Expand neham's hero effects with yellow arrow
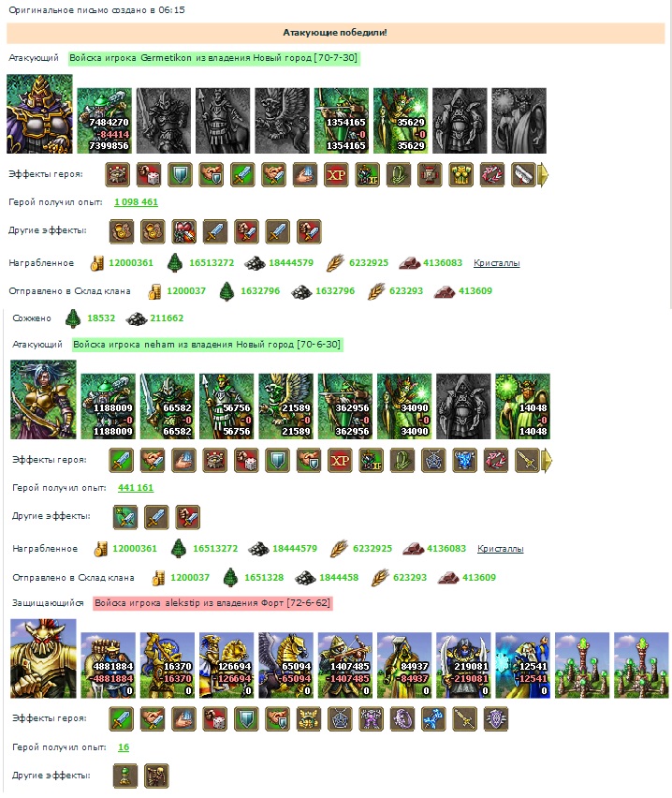Image resolution: width=672 pixels, height=798 pixels. tap(547, 461)
